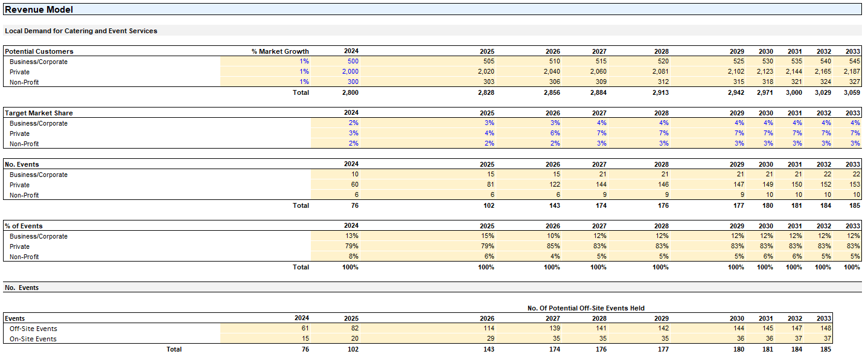The height and width of the screenshot is (357, 868).
Task: Select 2033 total potential customers value 3,059
Action: 852,93
